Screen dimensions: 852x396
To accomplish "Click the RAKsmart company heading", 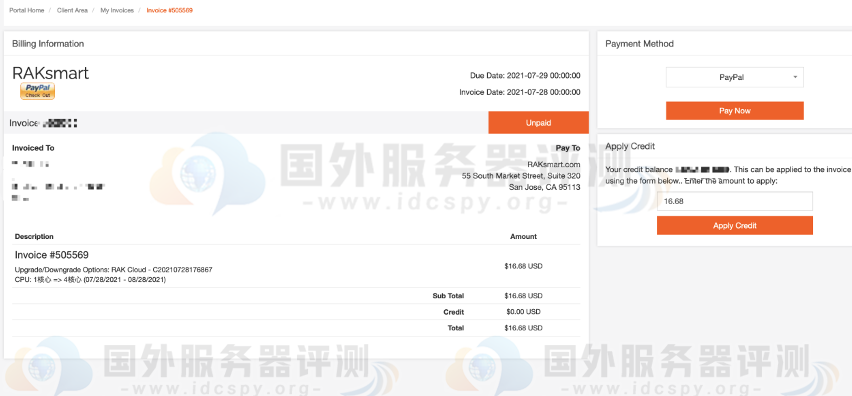I will click(x=51, y=74).
